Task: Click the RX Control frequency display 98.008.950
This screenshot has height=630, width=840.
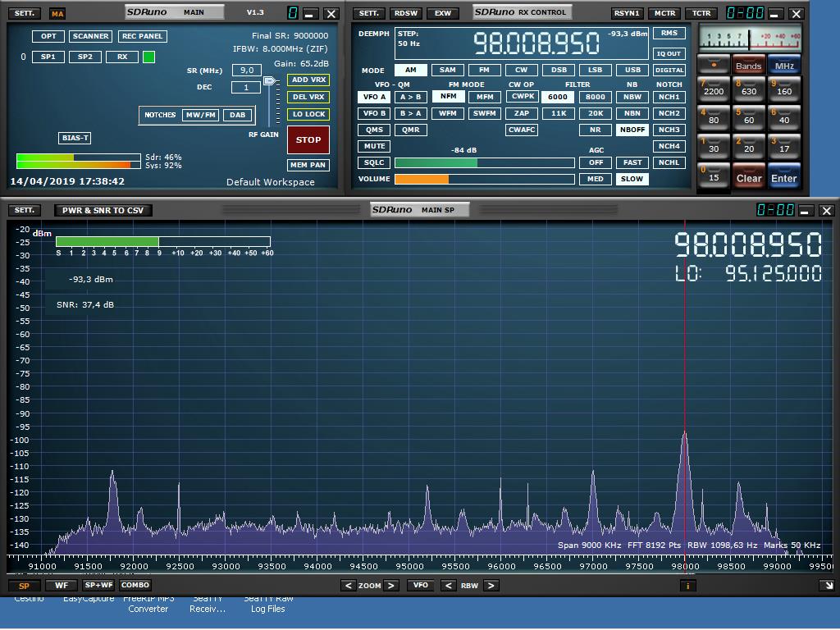Action: coord(536,43)
